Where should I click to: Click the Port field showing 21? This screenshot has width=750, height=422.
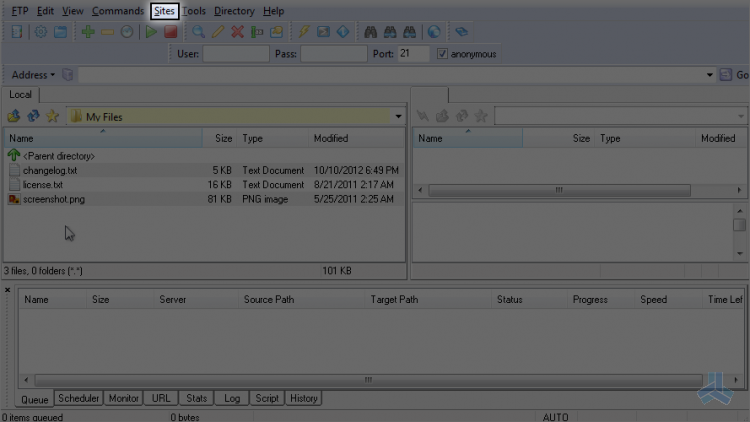(x=414, y=54)
